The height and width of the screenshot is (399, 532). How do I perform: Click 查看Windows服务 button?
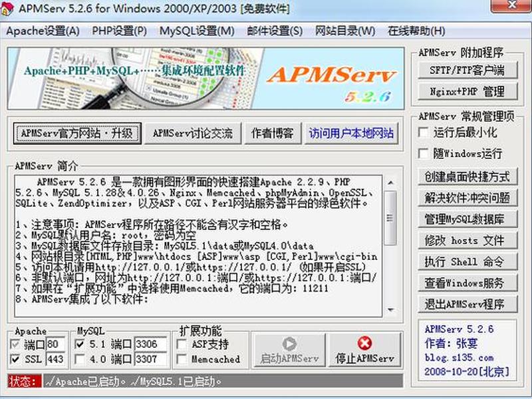(x=467, y=283)
